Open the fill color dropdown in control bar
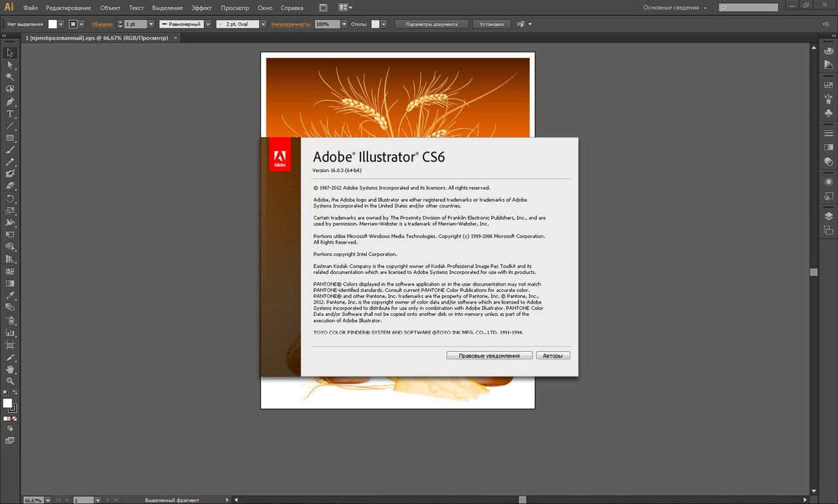838x504 pixels. (61, 24)
